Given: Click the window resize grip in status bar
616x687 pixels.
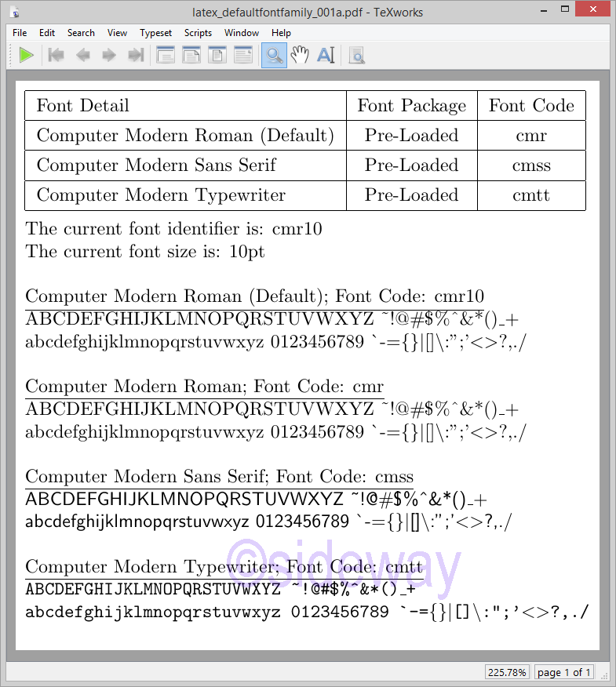Looking at the screenshot, I should [x=604, y=675].
